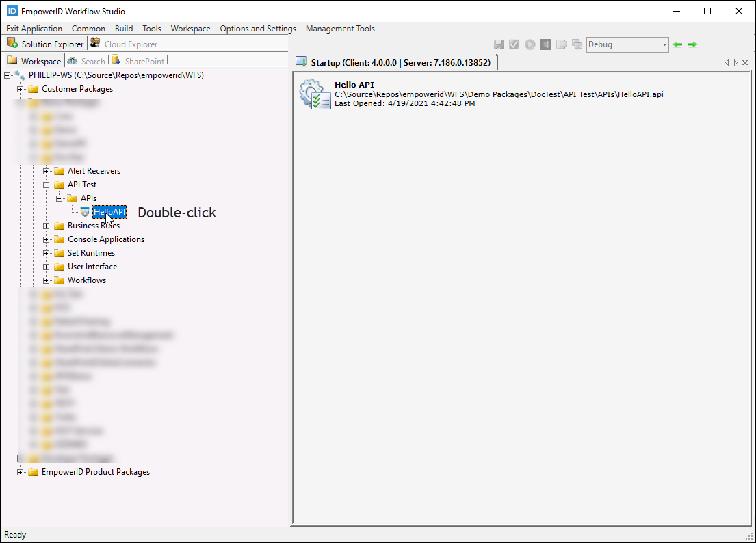The width and height of the screenshot is (756, 543).
Task: Select the HelloAPI tree item
Action: click(109, 212)
